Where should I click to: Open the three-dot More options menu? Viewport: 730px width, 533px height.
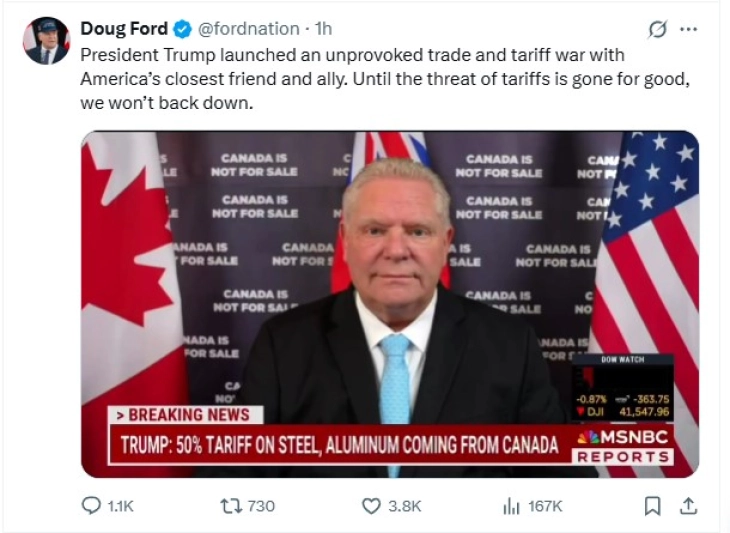coord(688,29)
